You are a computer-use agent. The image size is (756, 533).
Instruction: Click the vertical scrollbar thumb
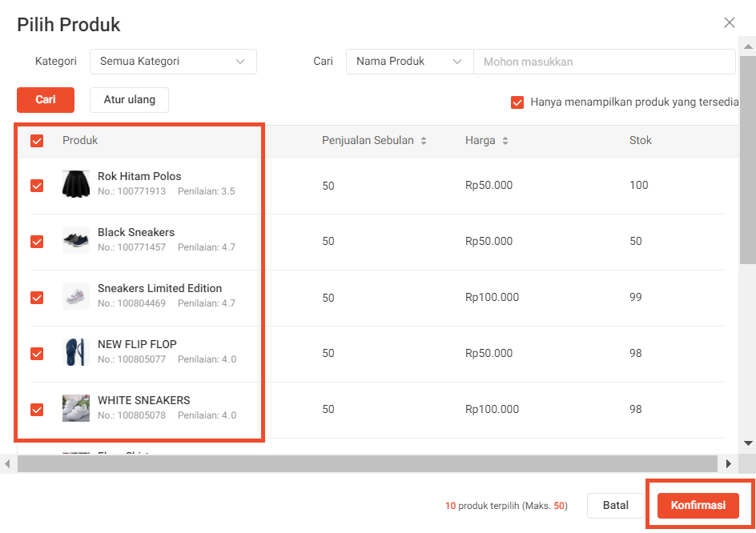pos(748,160)
